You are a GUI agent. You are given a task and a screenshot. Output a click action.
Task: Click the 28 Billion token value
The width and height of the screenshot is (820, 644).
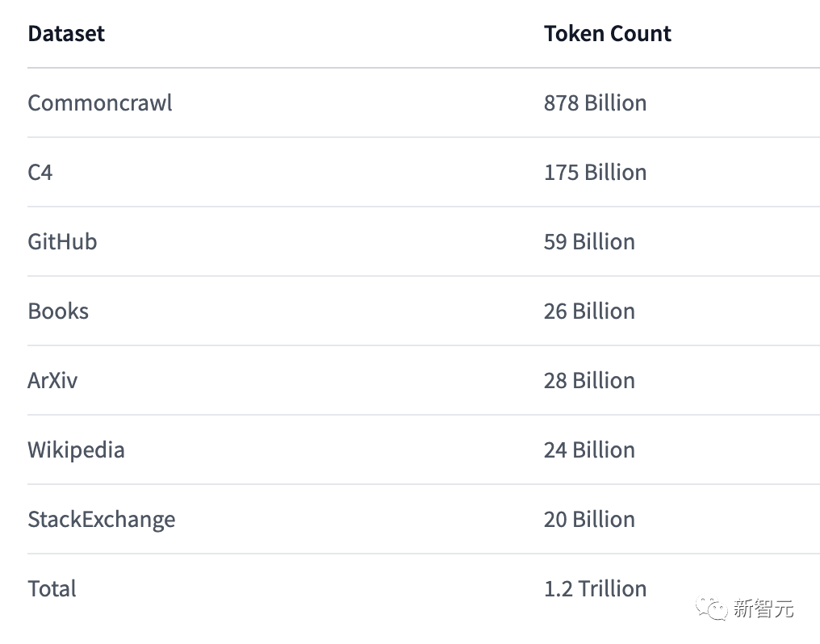point(589,381)
